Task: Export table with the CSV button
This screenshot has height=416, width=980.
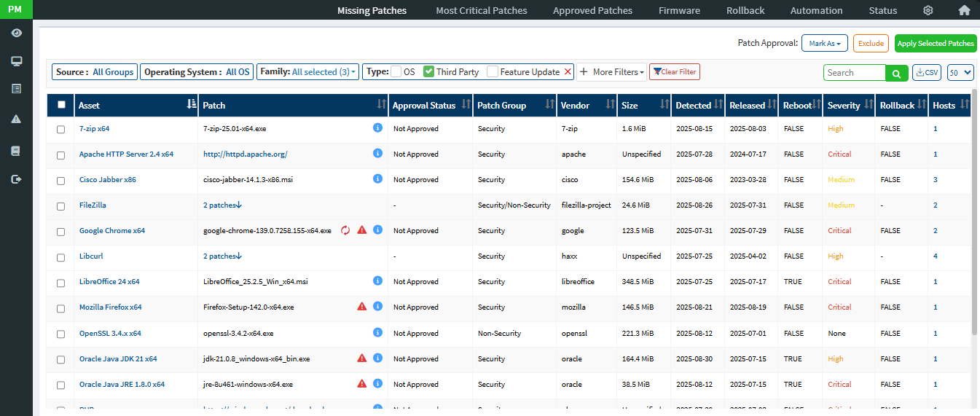Action: tap(927, 72)
